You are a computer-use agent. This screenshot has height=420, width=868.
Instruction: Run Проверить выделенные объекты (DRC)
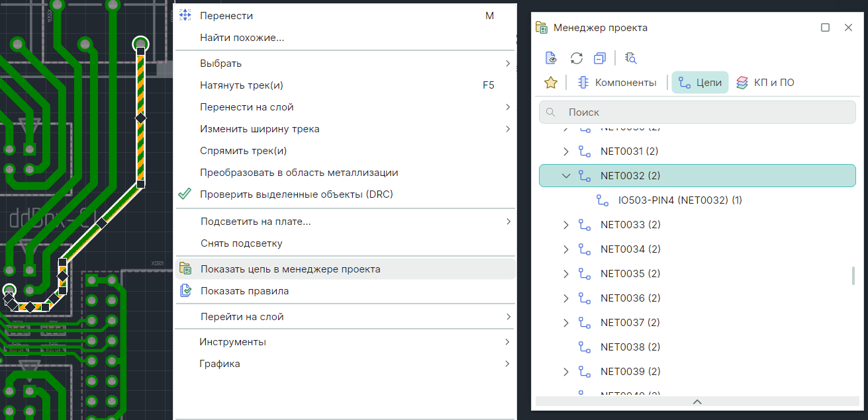pos(296,194)
